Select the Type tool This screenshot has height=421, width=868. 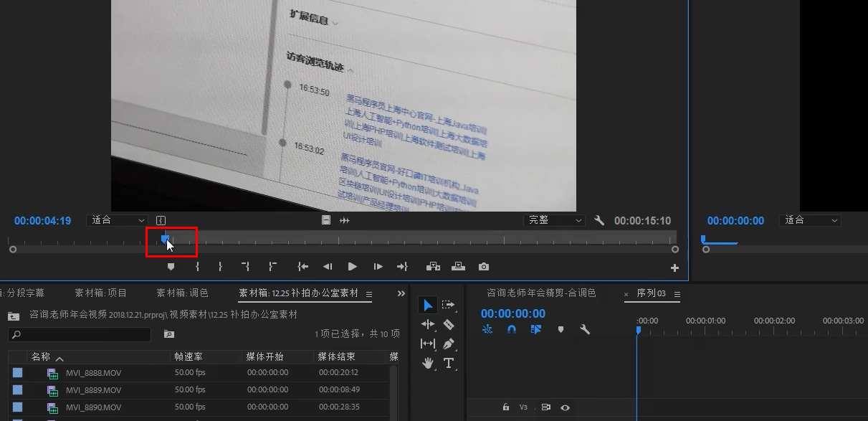click(x=449, y=363)
